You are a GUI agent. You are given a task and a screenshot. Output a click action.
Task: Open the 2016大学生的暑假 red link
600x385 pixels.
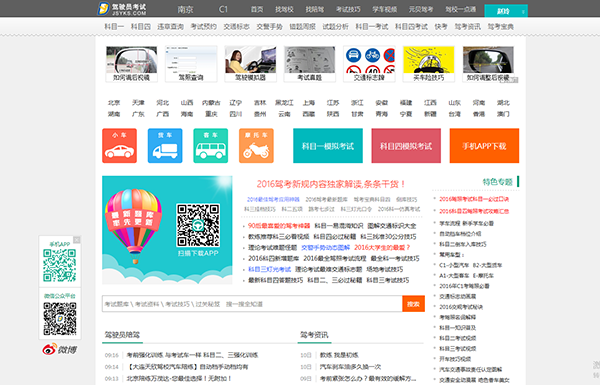click(382, 248)
